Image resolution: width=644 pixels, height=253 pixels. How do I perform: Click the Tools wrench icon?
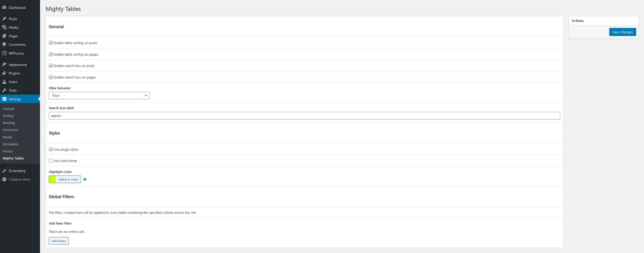click(4, 90)
